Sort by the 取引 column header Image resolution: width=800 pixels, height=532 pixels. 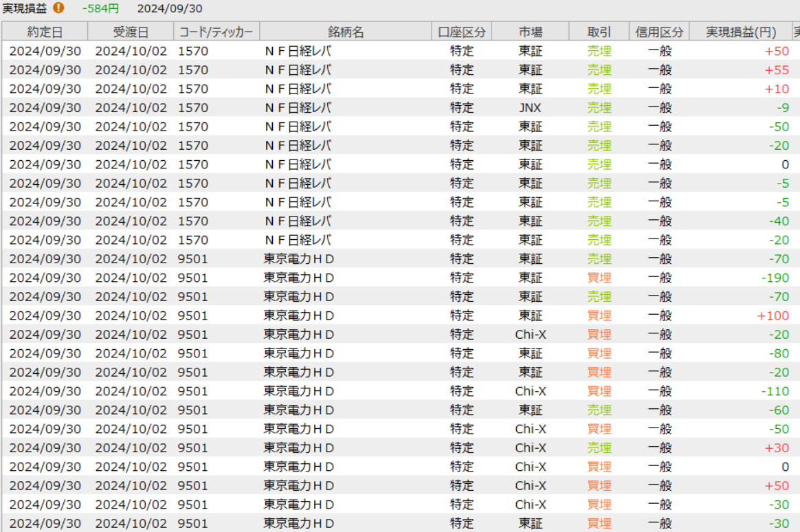pos(599,32)
